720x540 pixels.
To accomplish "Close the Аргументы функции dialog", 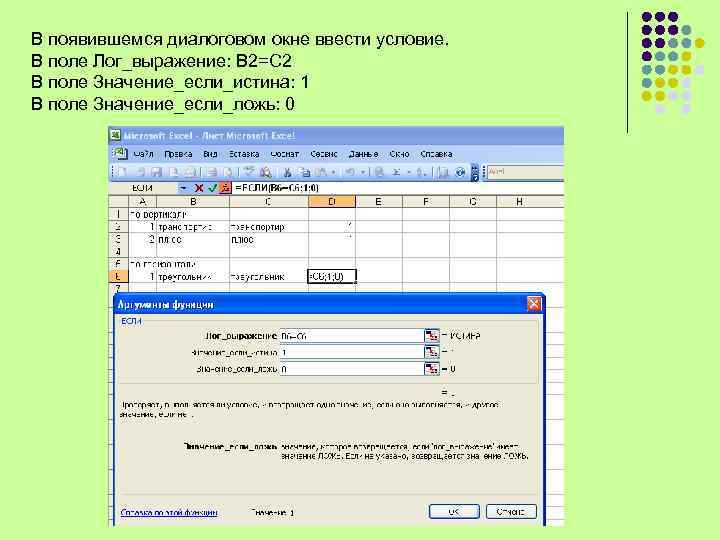I will pos(534,304).
